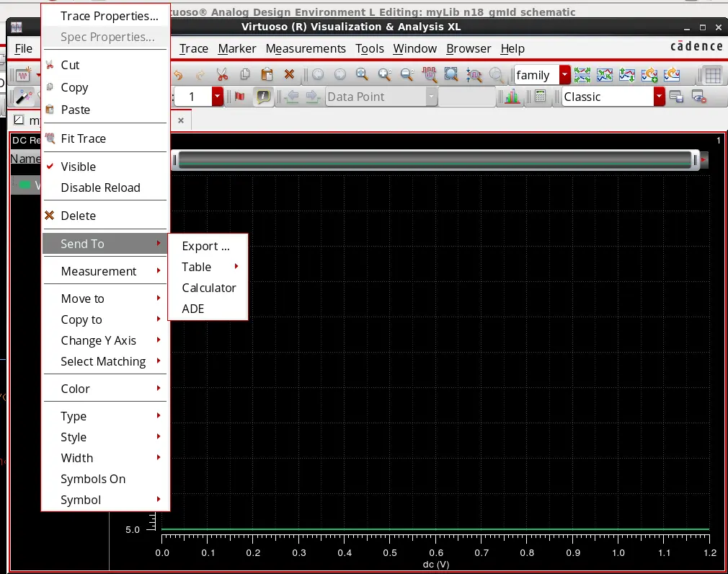Open the File menu
The height and width of the screenshot is (574, 728).
(x=24, y=49)
